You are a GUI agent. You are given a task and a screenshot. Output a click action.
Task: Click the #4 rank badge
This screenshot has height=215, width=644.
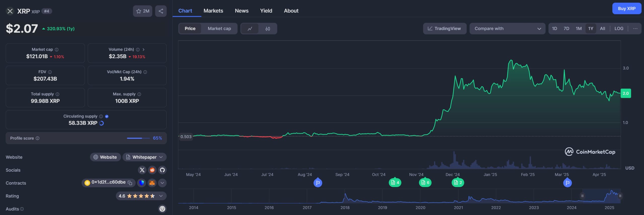click(47, 11)
